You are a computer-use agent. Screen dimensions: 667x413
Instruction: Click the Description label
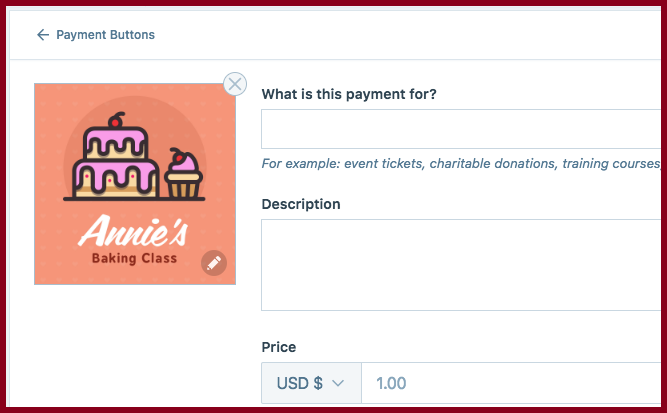coord(301,204)
